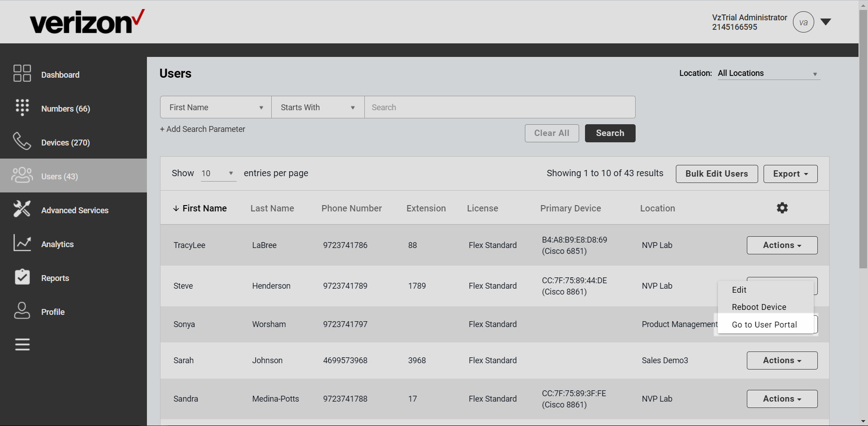Expand the All Locations dropdown
Image resolution: width=868 pixels, height=426 pixels.
tap(768, 73)
